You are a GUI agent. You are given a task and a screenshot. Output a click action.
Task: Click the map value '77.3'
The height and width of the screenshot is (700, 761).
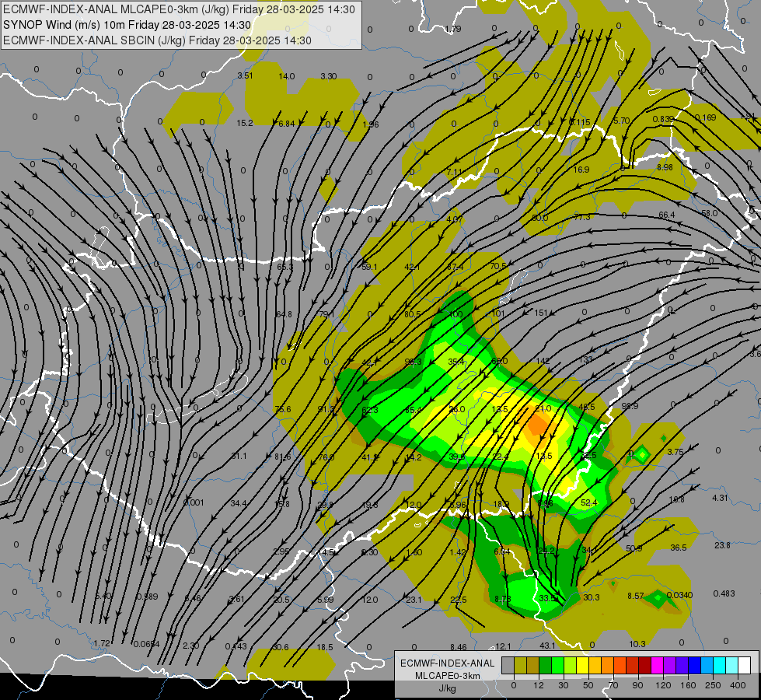582,217
